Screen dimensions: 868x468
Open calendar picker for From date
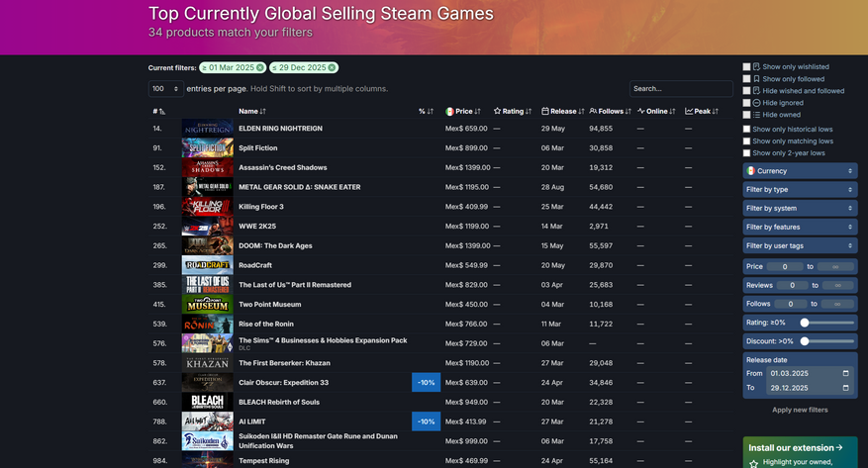845,373
